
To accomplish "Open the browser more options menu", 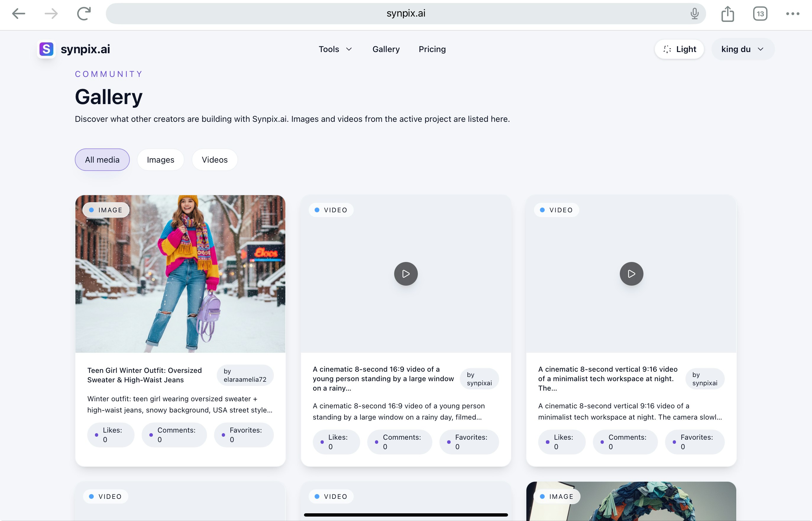I will [x=792, y=14].
